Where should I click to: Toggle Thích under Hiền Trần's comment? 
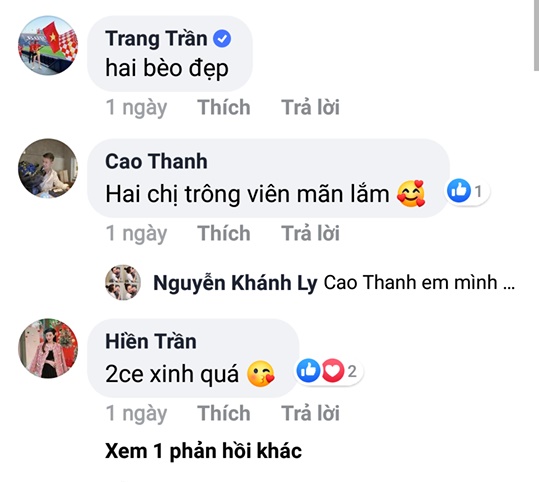pos(223,413)
